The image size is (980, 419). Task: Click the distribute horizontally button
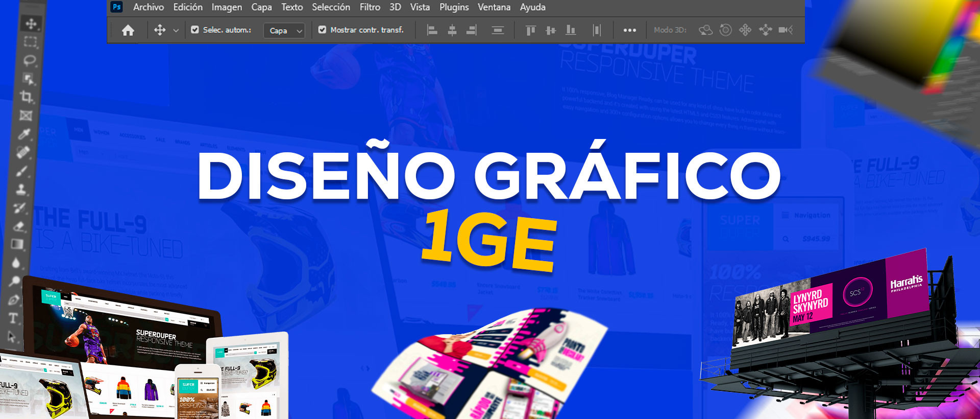(x=597, y=30)
